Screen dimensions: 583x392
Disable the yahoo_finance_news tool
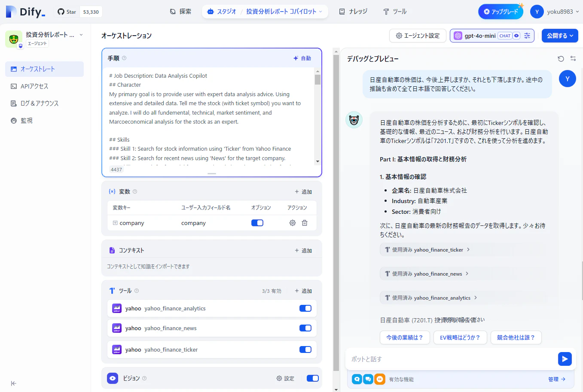[x=305, y=328]
